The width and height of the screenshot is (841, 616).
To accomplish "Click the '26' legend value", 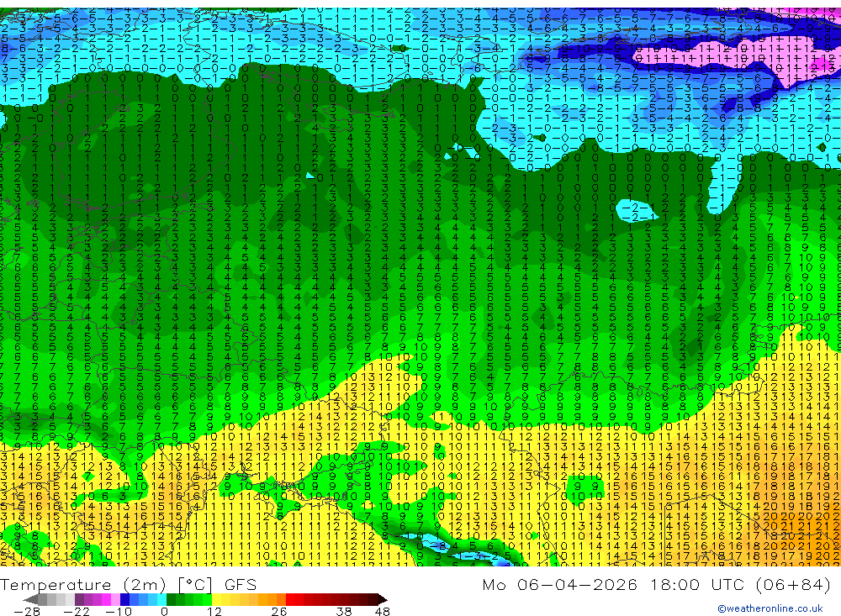I will pyautogui.click(x=279, y=611).
